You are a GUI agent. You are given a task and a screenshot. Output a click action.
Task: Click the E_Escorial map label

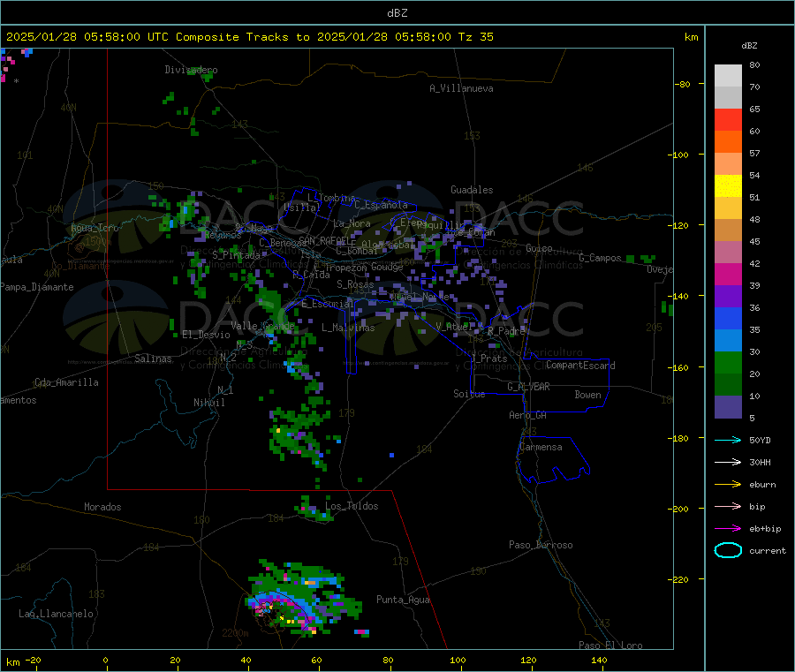(x=327, y=304)
